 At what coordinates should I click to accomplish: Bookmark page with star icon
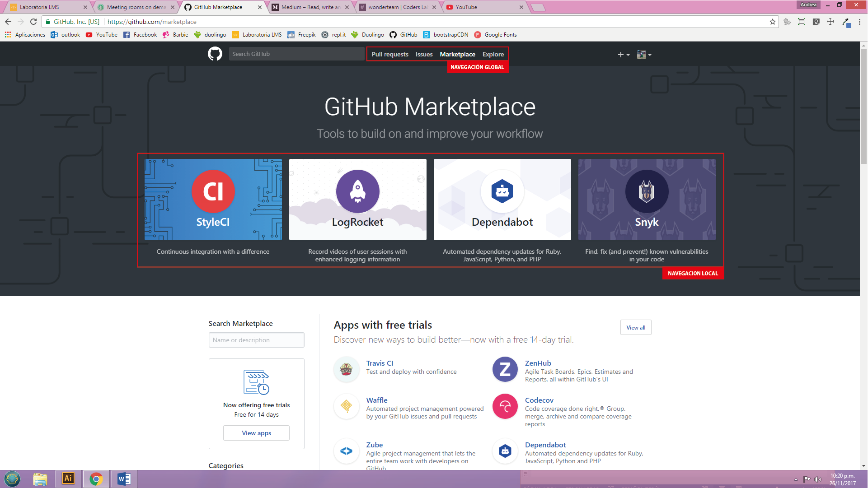(773, 22)
